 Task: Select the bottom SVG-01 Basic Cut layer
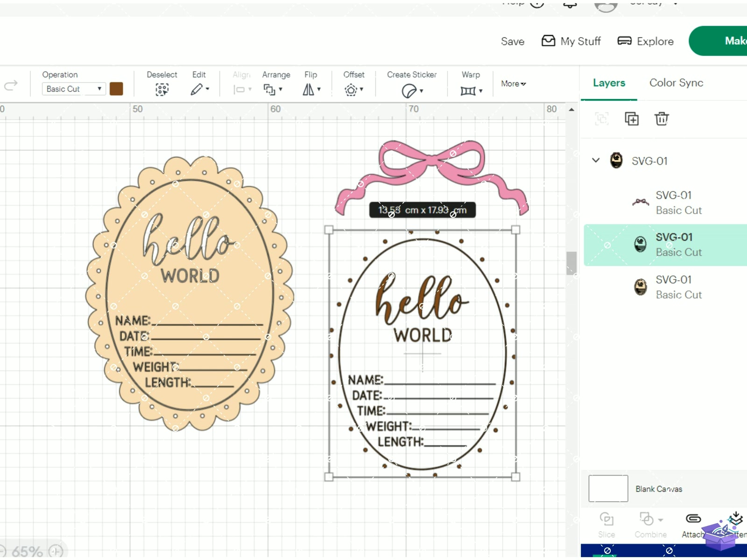[x=665, y=287]
